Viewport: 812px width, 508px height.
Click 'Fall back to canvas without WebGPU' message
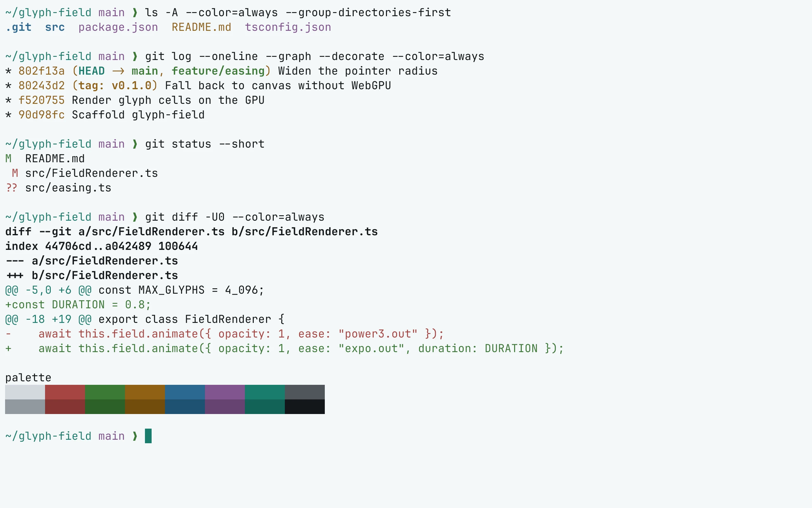[278, 86]
